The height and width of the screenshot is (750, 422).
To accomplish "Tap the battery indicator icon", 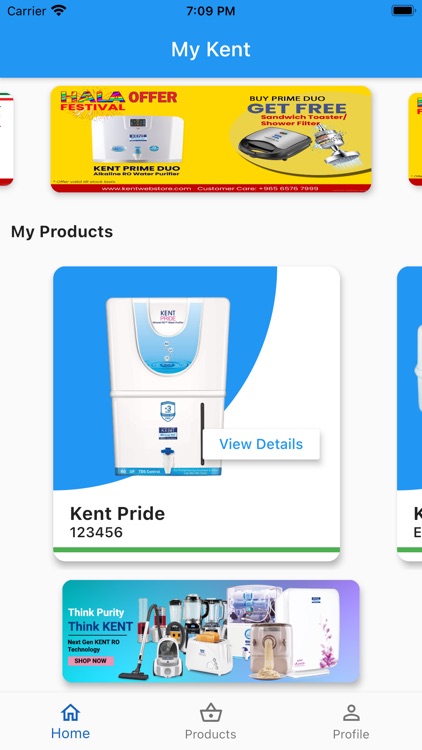I will pos(403,11).
